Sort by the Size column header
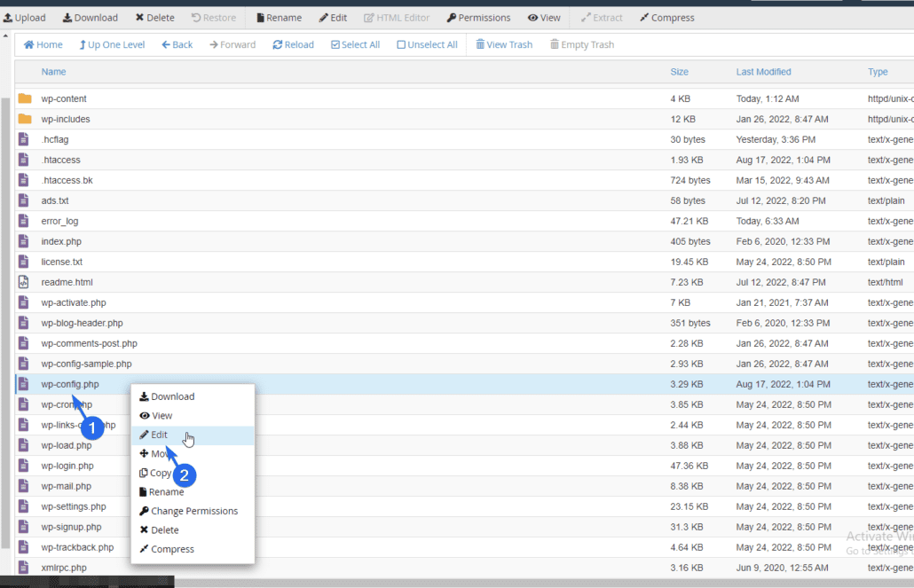914x588 pixels. click(679, 72)
